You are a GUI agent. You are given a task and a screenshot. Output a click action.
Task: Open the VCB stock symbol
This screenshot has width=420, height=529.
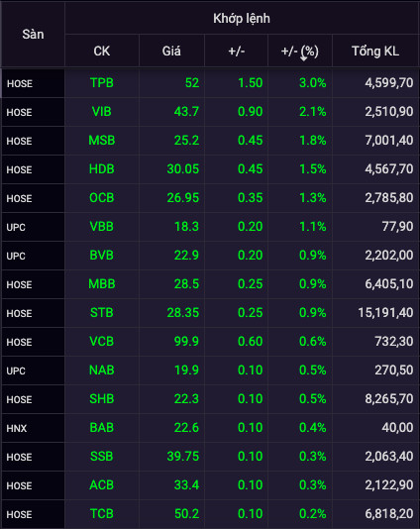pos(102,341)
